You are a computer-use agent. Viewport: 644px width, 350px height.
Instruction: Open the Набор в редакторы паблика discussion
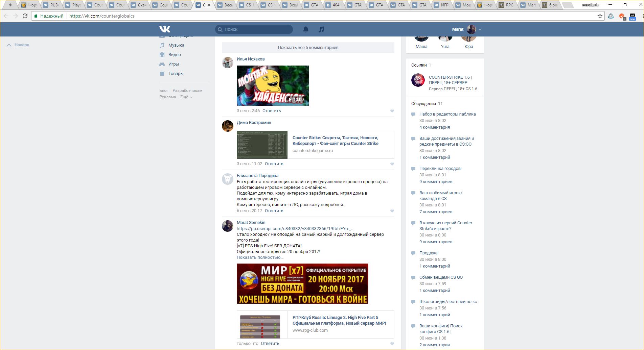click(447, 114)
